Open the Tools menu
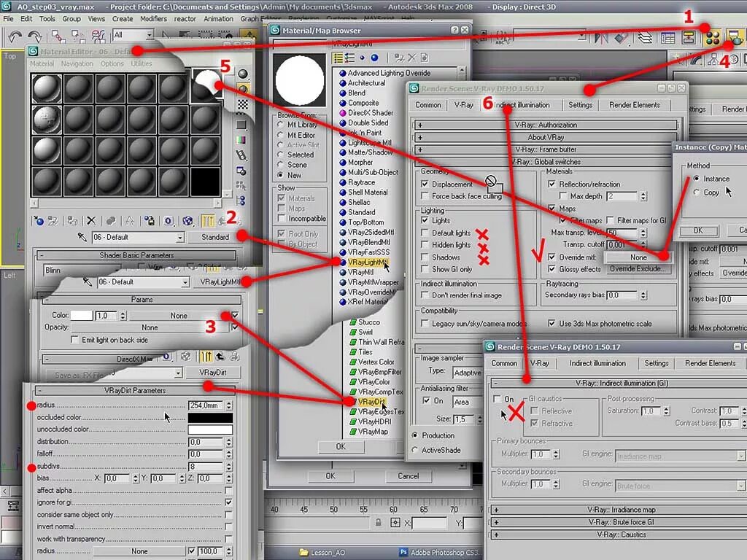This screenshot has width=747, height=560. tap(47, 19)
